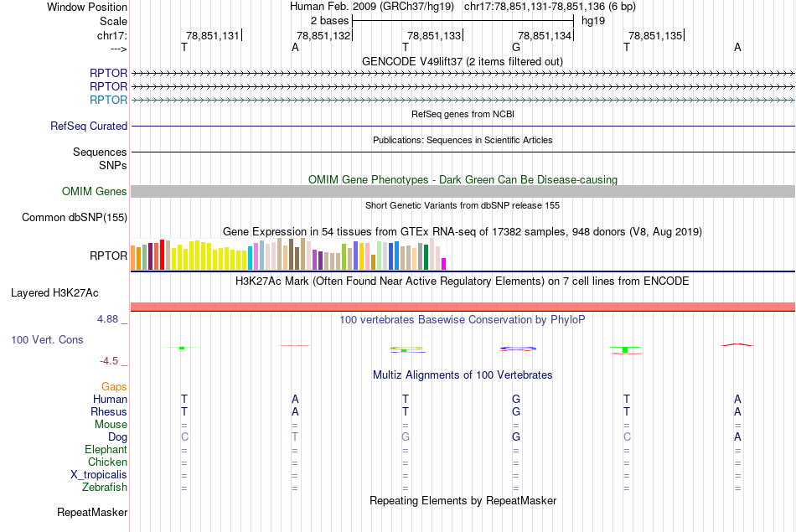Click the orange Gaps label

[x=114, y=387]
